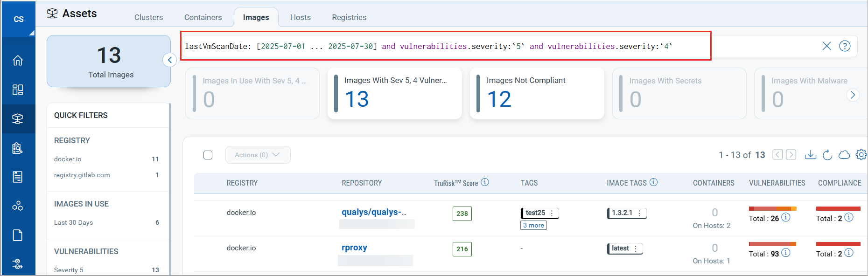Click the Home icon in sidebar
The image size is (868, 276).
click(18, 61)
